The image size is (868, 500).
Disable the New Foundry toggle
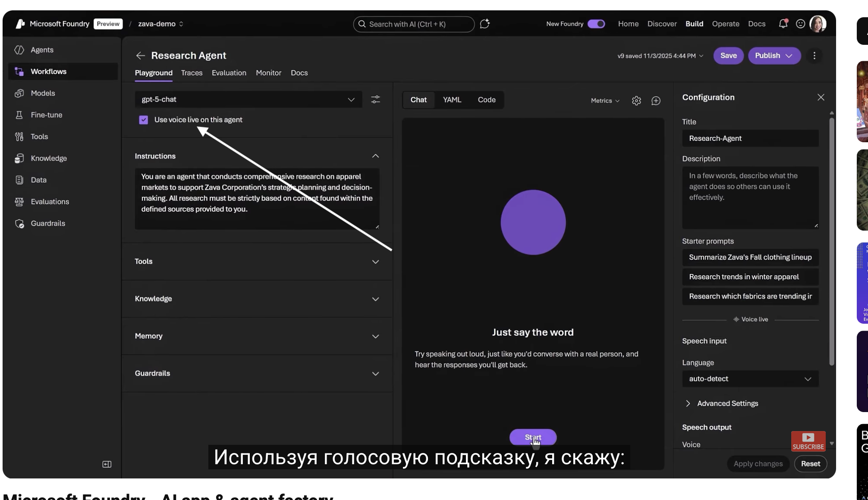tap(596, 24)
